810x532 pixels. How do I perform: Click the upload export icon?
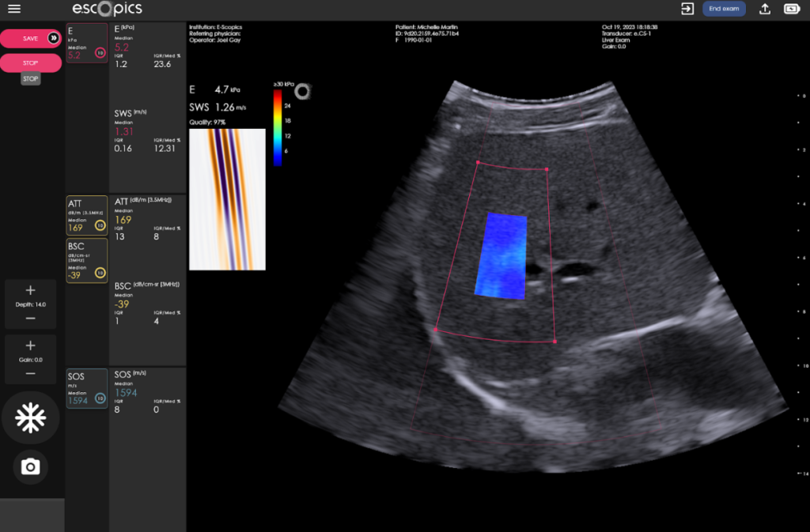[x=764, y=9]
